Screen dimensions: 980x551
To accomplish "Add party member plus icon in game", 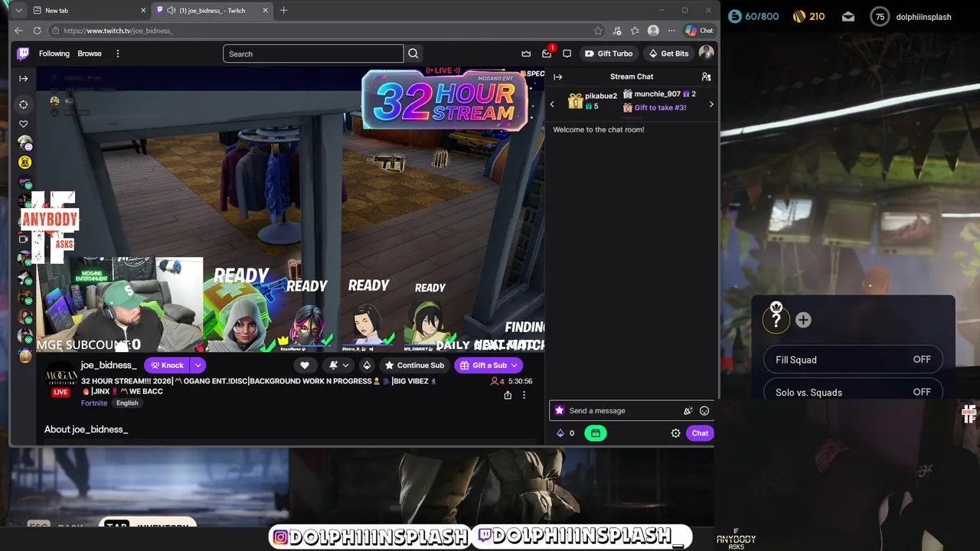I will point(803,320).
